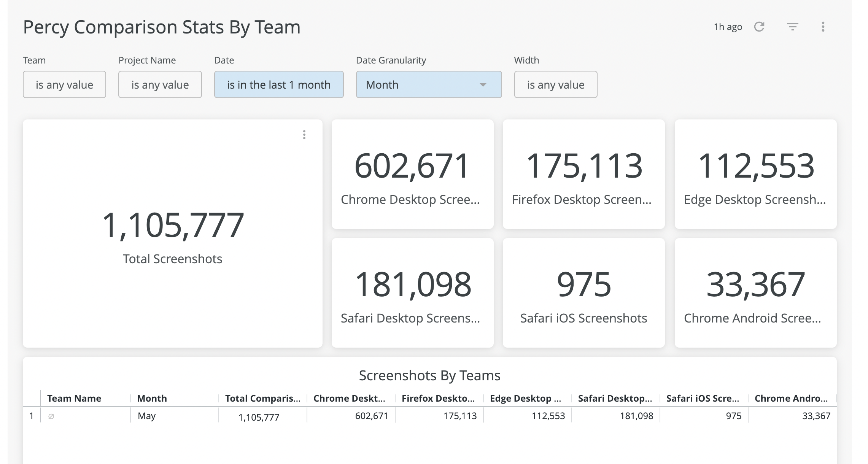
Task: Click the 181,098 Safari Desktop table cell
Action: point(636,416)
